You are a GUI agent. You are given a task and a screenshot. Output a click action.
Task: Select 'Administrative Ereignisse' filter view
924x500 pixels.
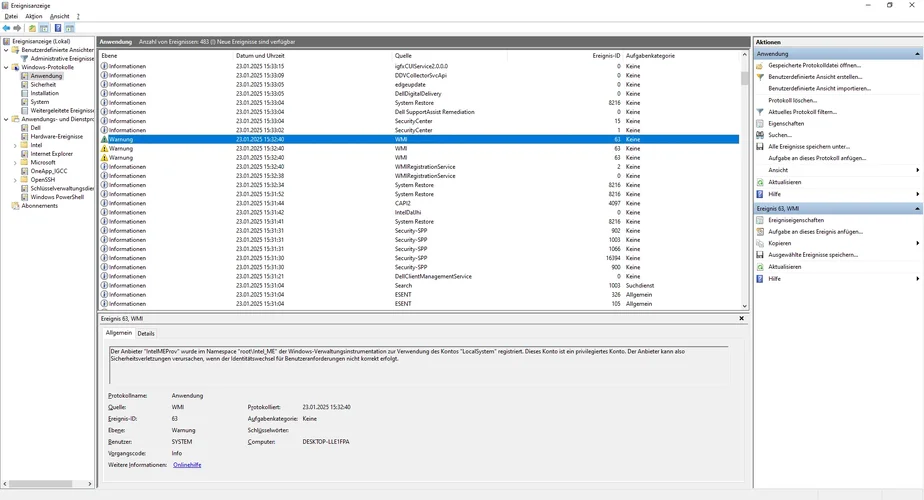(62, 58)
